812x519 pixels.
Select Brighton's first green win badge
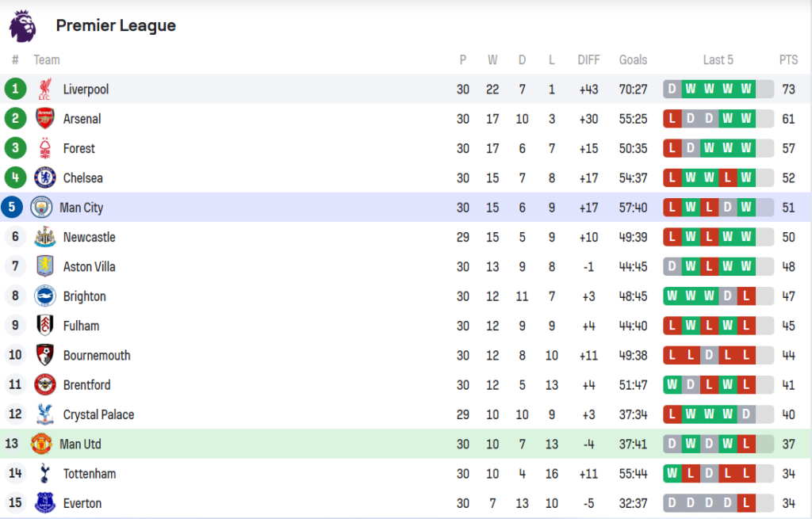click(672, 296)
